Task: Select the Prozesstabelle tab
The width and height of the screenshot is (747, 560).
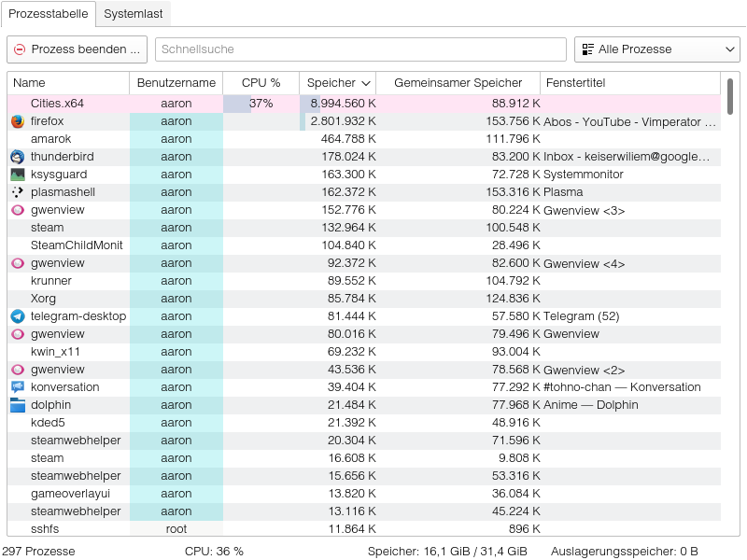Action: coord(49,14)
